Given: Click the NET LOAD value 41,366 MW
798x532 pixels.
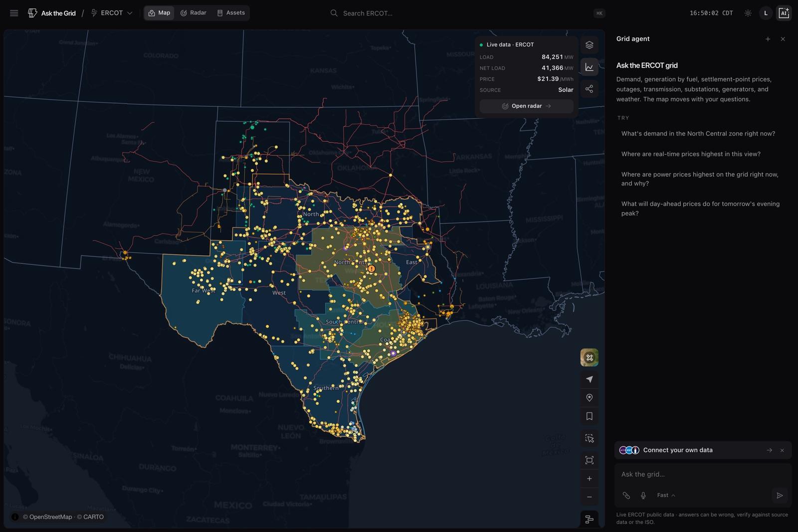Looking at the screenshot, I should click(x=557, y=68).
